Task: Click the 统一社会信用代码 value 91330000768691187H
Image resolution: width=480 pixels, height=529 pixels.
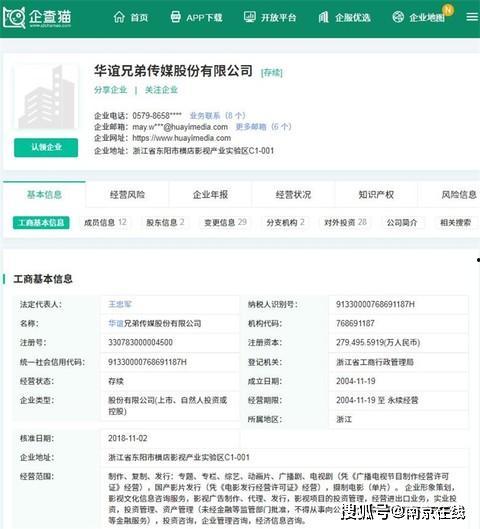Action: coord(147,362)
